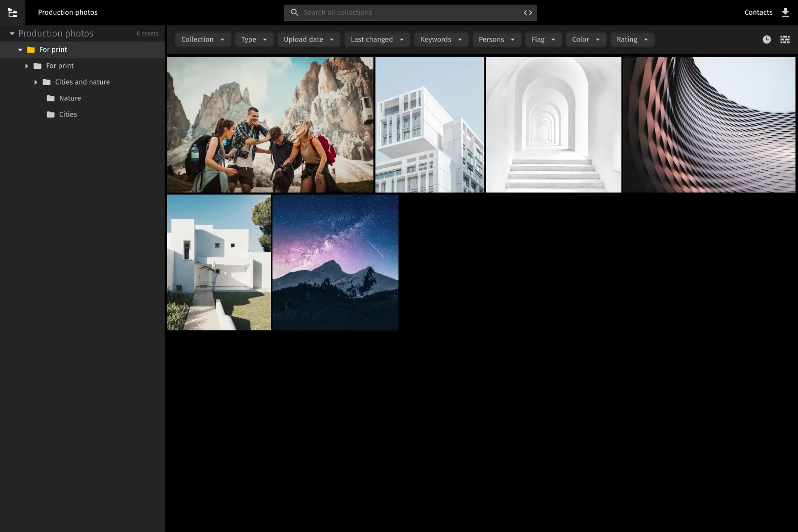
Task: Click the Production photos header title
Action: click(68, 13)
